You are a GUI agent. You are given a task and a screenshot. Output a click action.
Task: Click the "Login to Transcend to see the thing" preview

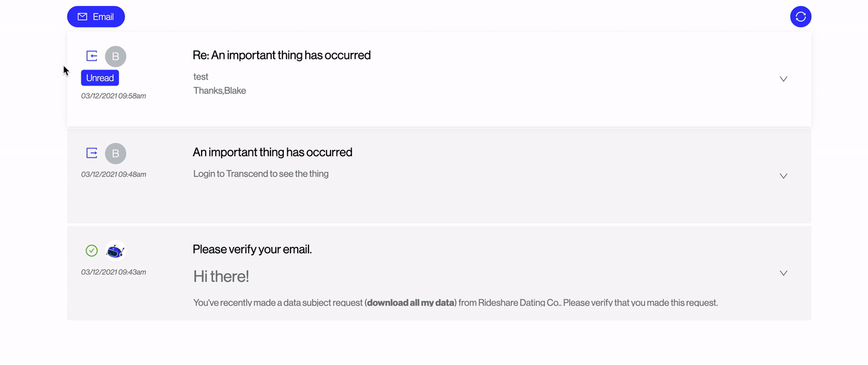pyautogui.click(x=261, y=174)
